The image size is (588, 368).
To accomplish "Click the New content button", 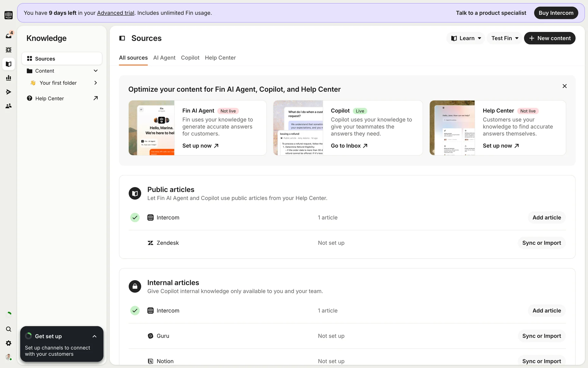I will (x=549, y=38).
